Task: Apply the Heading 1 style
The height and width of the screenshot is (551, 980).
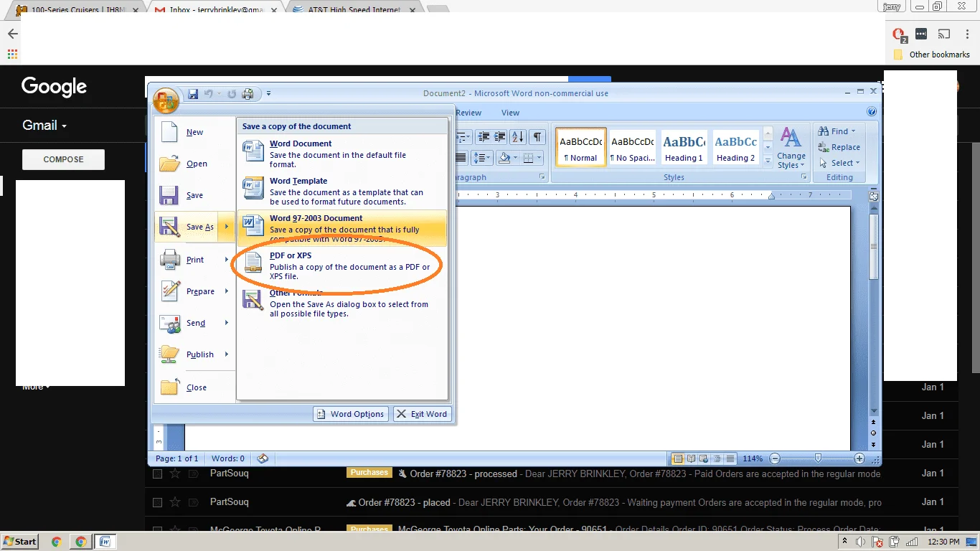Action: 683,148
